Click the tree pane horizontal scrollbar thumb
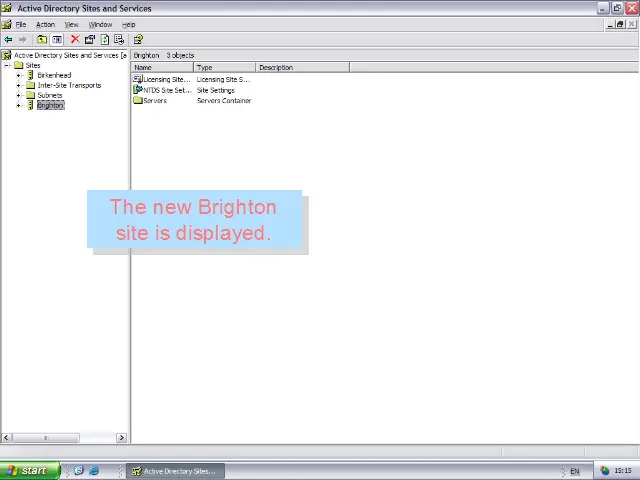Screen dimensions: 640x480 [x=46, y=438]
